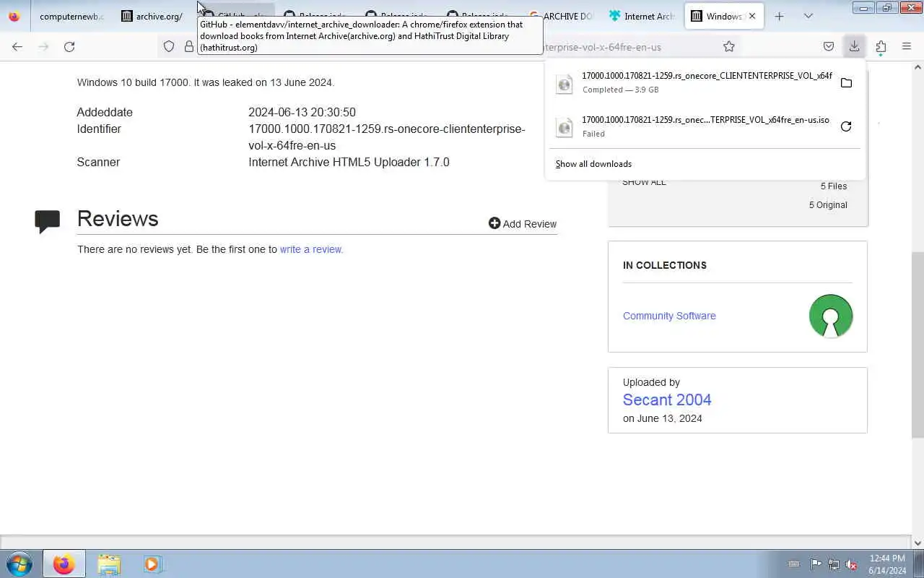
Task: Go back to the previous page
Action: pyautogui.click(x=17, y=46)
